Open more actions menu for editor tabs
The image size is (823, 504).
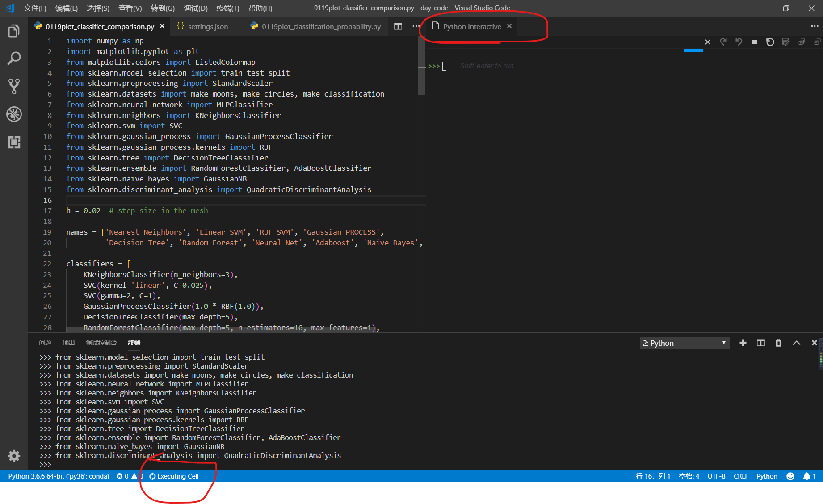click(x=416, y=26)
